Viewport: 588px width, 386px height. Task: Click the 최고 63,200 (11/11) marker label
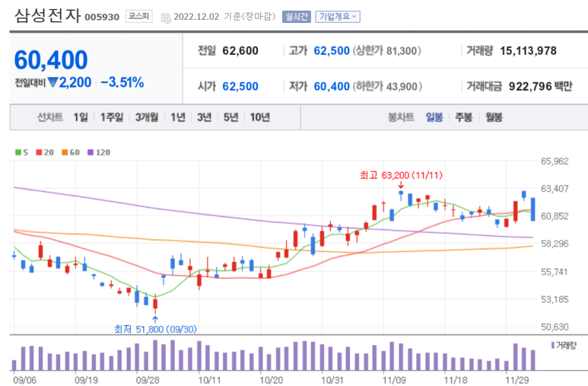[401, 175]
